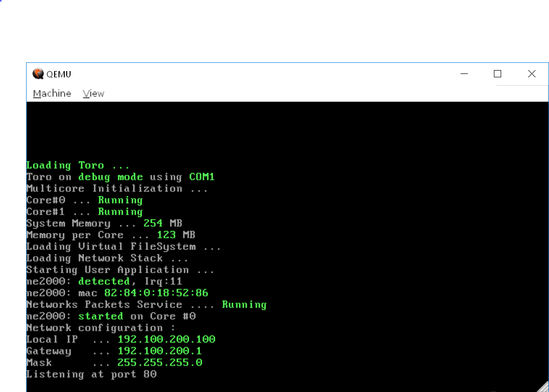549x392 pixels.
Task: Click the 'Irq:11' text
Action: [x=163, y=281]
